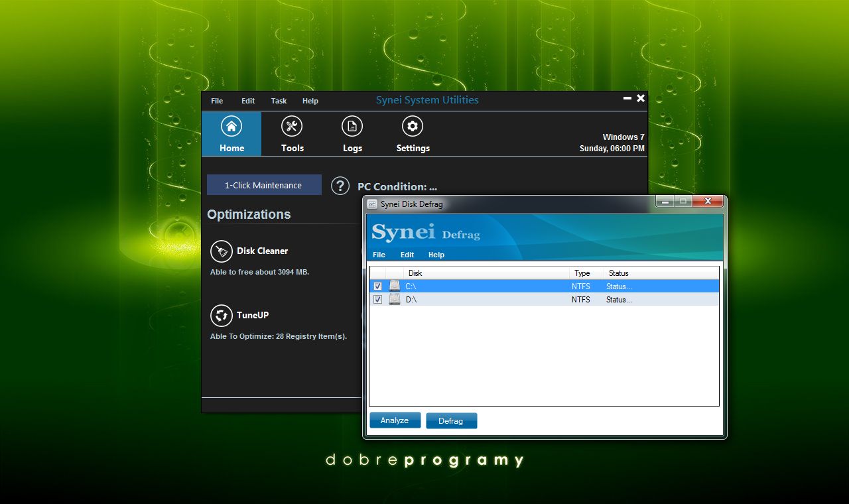
Task: Open Help menu in Synei Defrag
Action: pyautogui.click(x=436, y=255)
